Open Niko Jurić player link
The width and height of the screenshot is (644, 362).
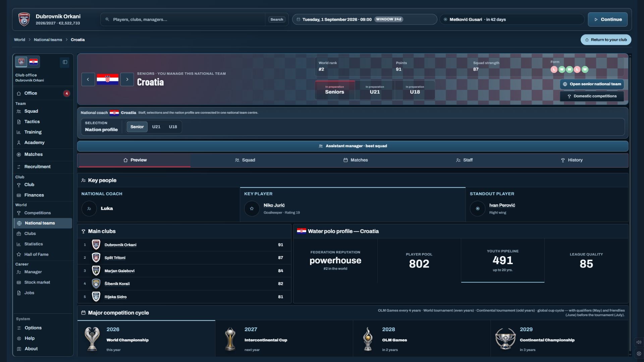pos(274,205)
